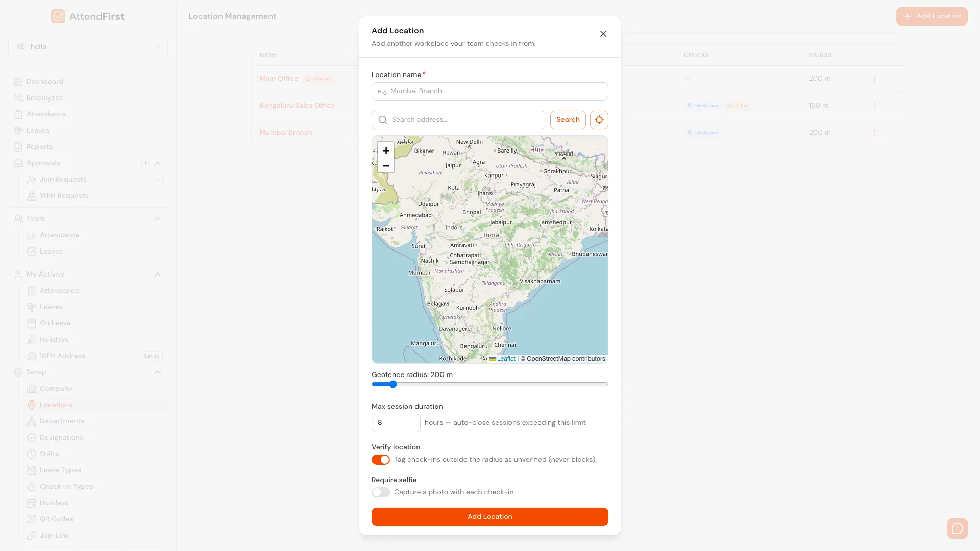Image resolution: width=980 pixels, height=551 pixels.
Task: Click the Set up badge for WFH Address
Action: (152, 356)
